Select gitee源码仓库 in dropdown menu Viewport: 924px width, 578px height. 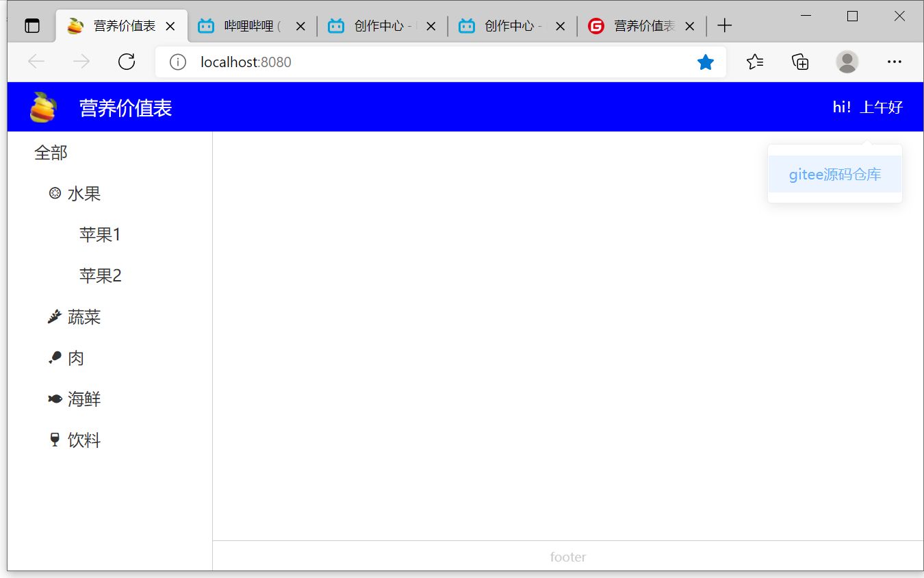tap(835, 174)
